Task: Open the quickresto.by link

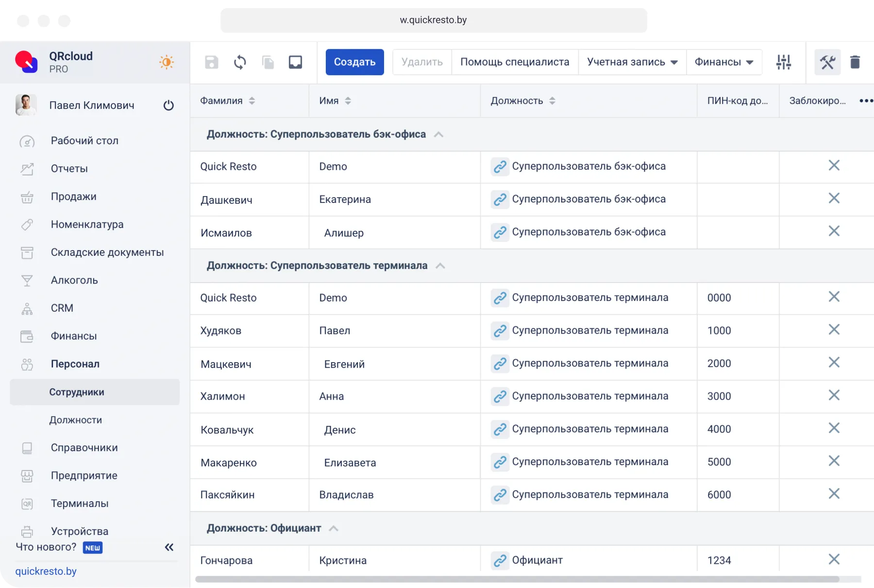Action: 46,571
